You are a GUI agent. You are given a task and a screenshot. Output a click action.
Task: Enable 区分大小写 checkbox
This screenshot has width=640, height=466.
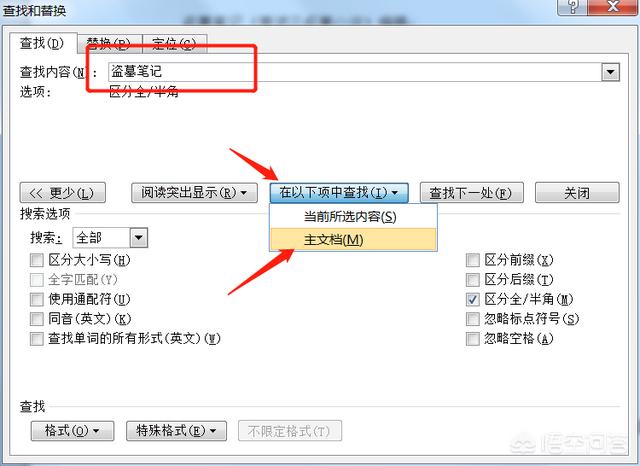click(36, 260)
